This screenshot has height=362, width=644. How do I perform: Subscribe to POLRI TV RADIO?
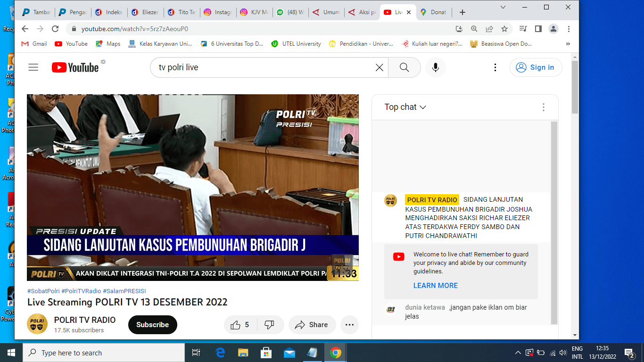click(x=152, y=325)
